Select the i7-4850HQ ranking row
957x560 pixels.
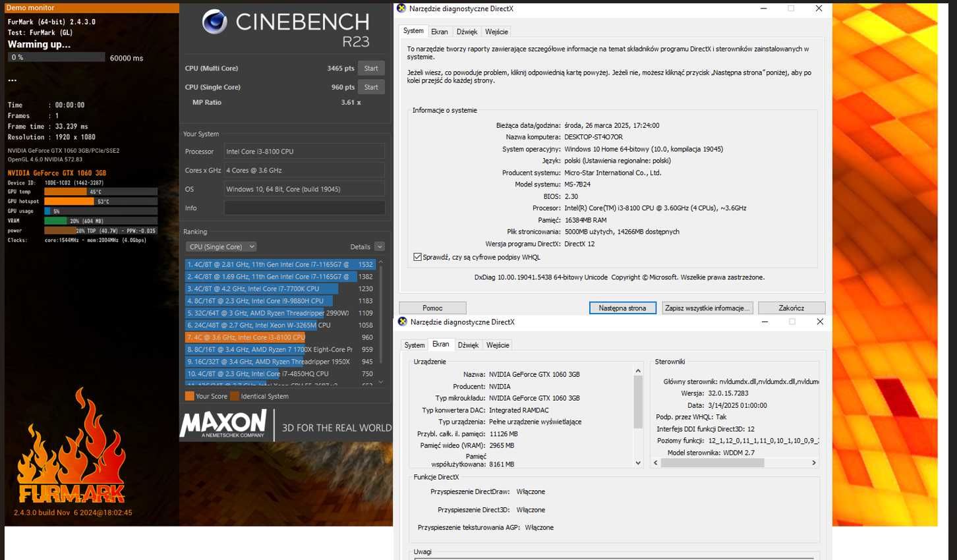tap(281, 374)
